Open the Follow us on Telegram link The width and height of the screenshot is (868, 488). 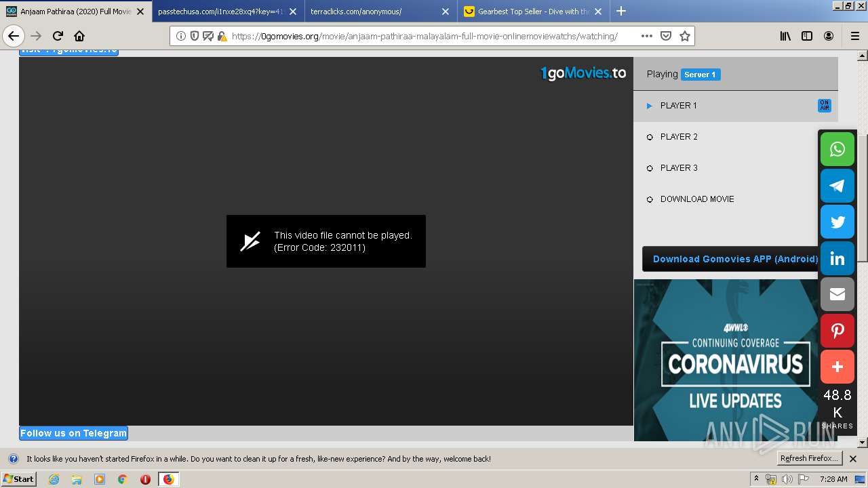(x=73, y=433)
